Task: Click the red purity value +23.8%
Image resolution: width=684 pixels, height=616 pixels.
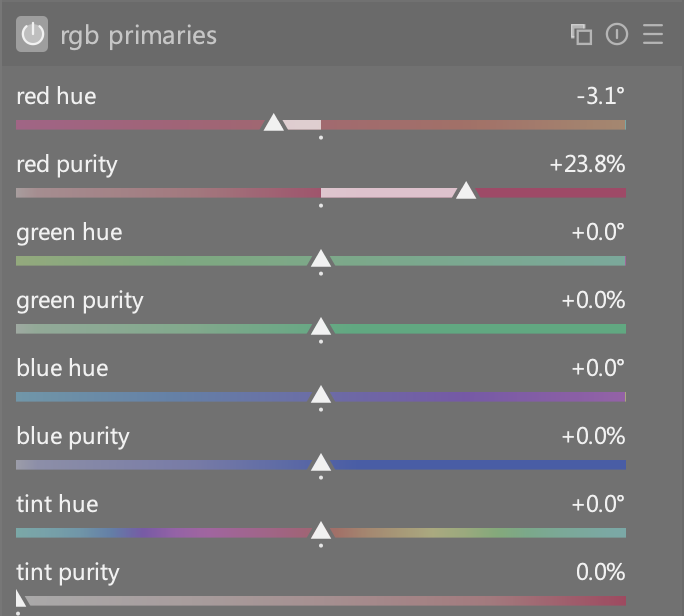Action: (587, 164)
